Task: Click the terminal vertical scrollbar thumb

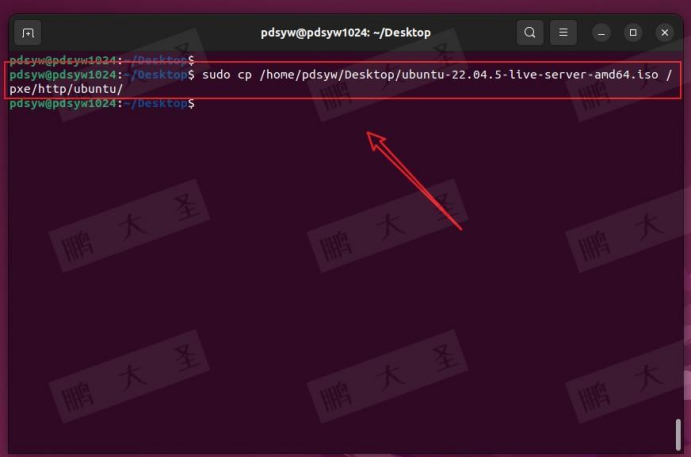Action: click(678, 435)
